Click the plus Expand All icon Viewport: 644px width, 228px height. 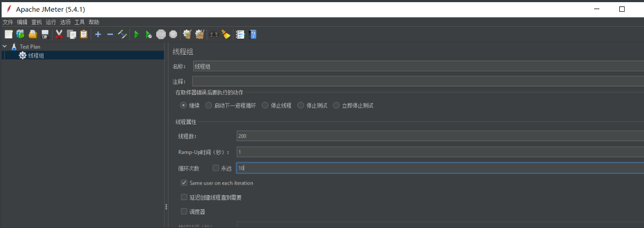point(98,34)
